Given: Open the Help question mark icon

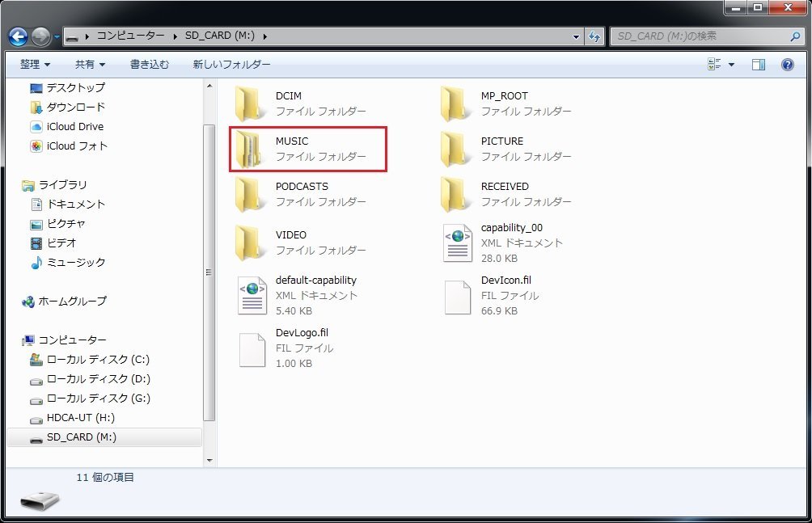Looking at the screenshot, I should point(787,65).
